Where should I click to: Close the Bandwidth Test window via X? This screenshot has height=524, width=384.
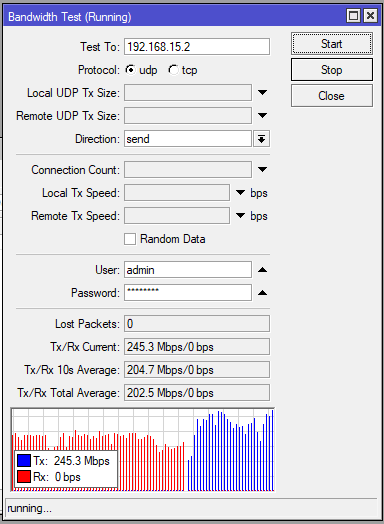(370, 16)
